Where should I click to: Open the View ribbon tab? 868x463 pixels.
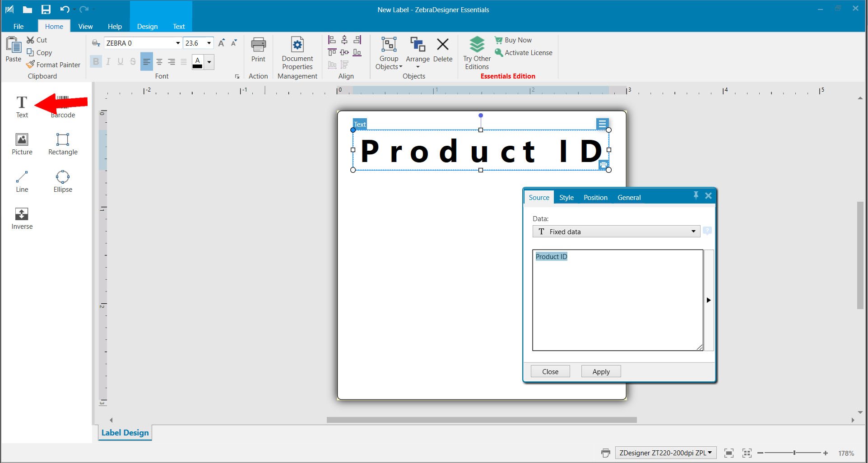(x=85, y=27)
